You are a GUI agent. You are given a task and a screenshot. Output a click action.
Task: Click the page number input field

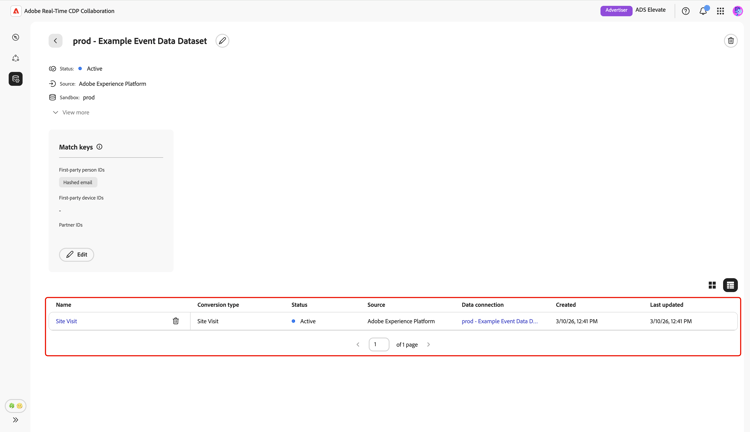pos(379,344)
